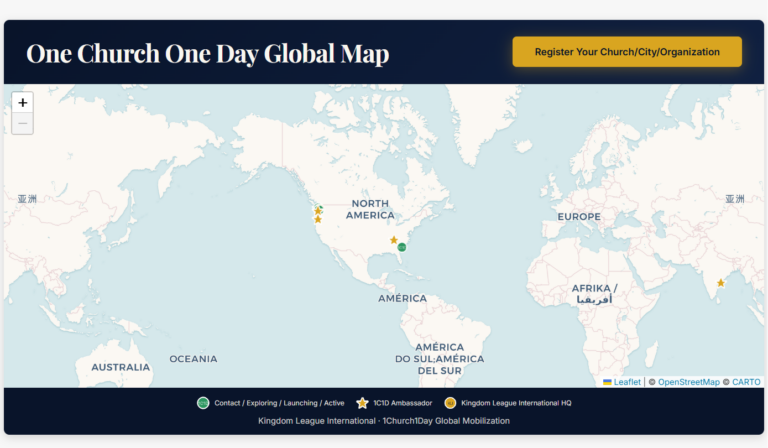Click the Register Your Church/City/Organization button
The image size is (768, 448).
point(627,51)
